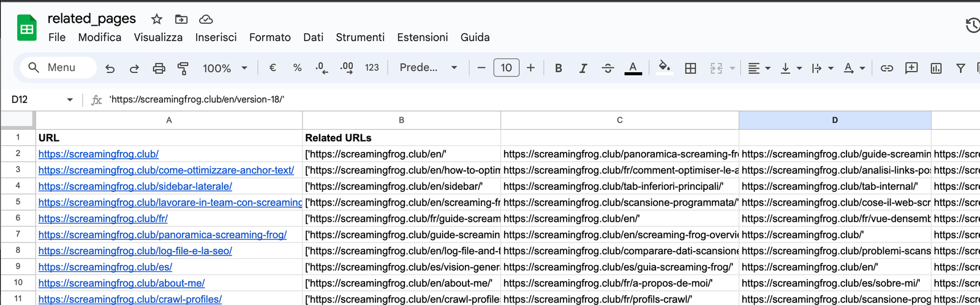980x305 pixels.
Task: Toggle strikethrough formatting
Action: (x=607, y=68)
